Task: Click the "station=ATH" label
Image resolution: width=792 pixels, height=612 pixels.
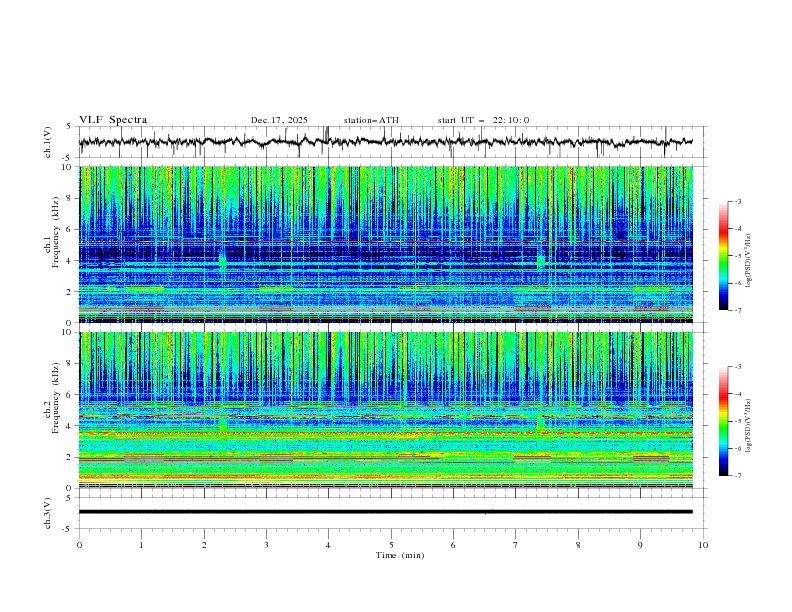Action: pyautogui.click(x=371, y=120)
